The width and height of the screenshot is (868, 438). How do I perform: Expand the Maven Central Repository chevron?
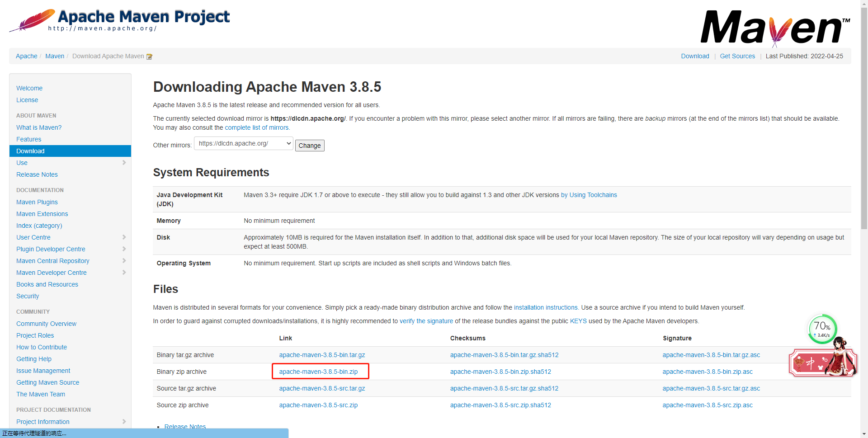click(124, 261)
